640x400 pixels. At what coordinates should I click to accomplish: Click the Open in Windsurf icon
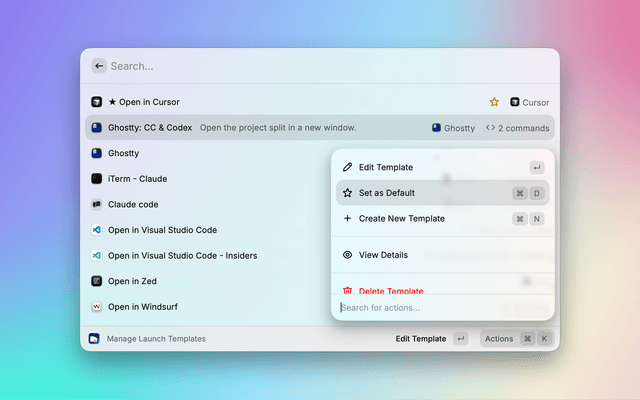(x=97, y=307)
